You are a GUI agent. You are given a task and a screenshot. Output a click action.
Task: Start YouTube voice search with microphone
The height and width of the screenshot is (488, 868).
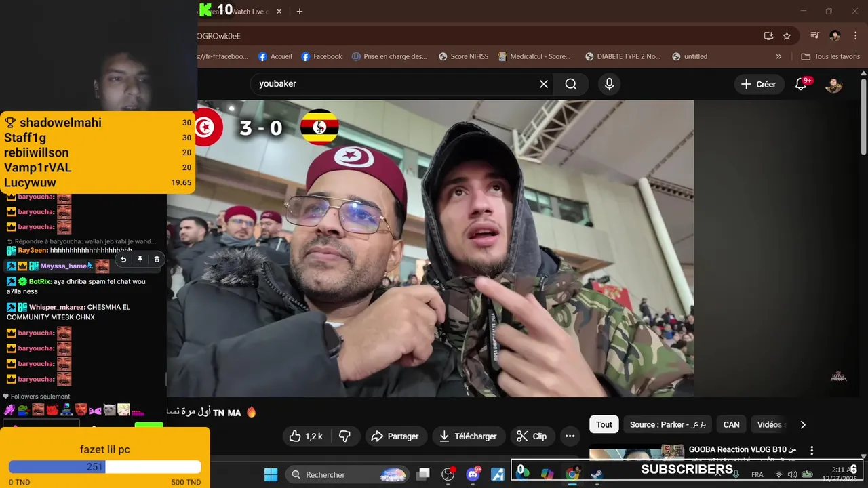point(609,84)
